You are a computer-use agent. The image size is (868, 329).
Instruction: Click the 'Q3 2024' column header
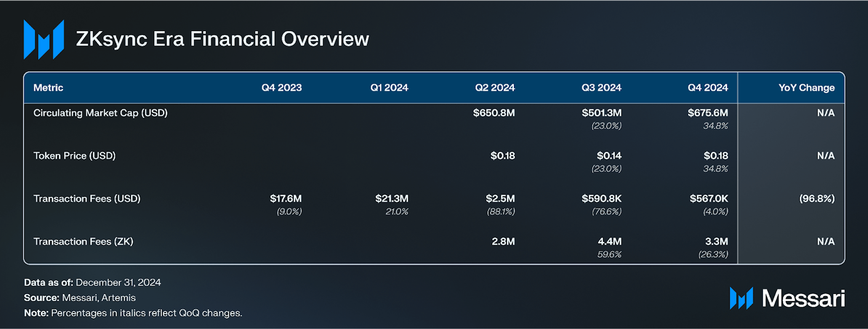tap(601, 88)
